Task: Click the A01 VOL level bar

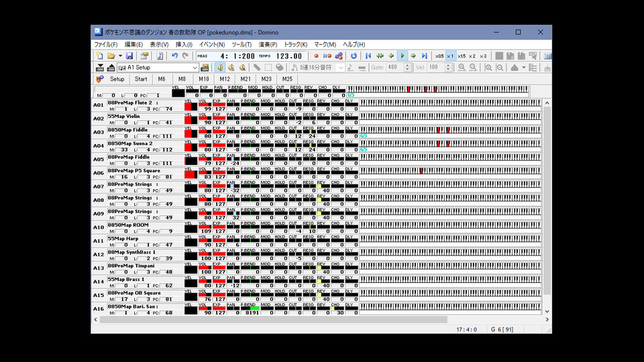Action: [x=205, y=105]
